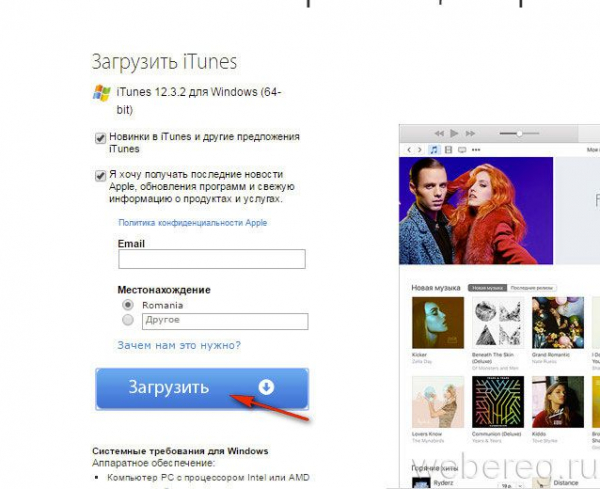The width and height of the screenshot is (600, 489).
Task: Open the Lovers Know album cover
Action: pos(438,402)
